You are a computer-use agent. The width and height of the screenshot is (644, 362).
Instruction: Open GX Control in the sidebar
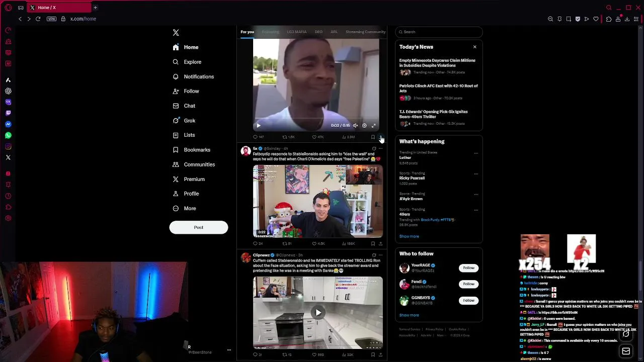point(8,31)
